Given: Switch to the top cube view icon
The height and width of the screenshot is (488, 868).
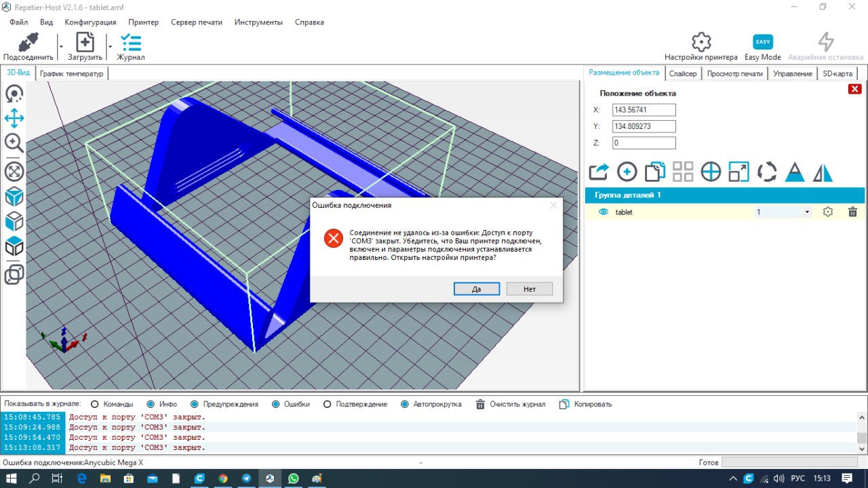Looking at the screenshot, I should coord(14,246).
